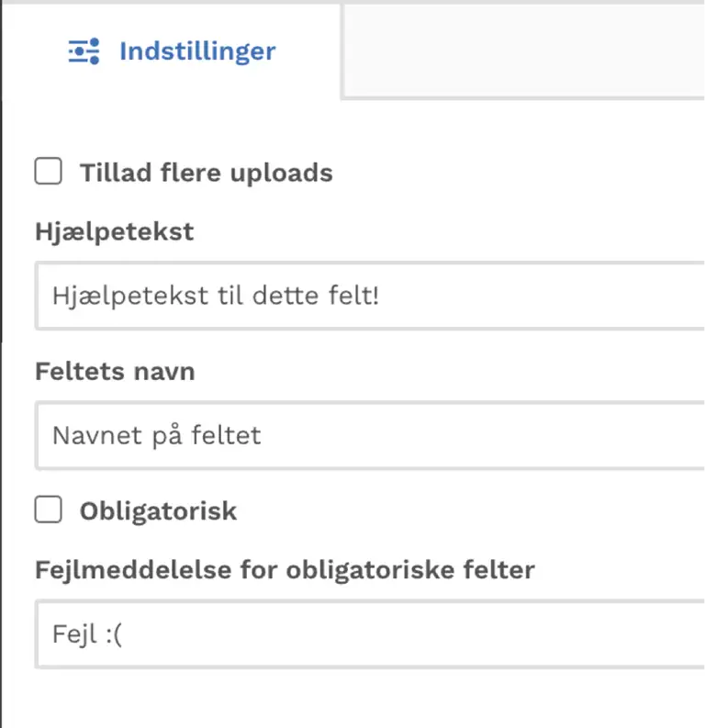Click the 'Fejlmeddelelse for obligatoriske felter' heading
The width and height of the screenshot is (705, 728).
pyautogui.click(x=285, y=570)
